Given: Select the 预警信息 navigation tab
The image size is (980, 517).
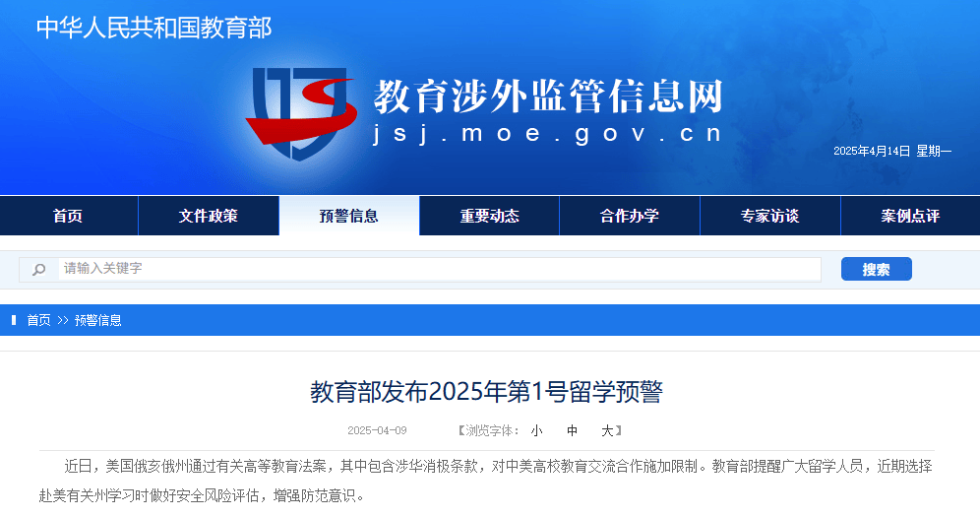Looking at the screenshot, I should [348, 216].
